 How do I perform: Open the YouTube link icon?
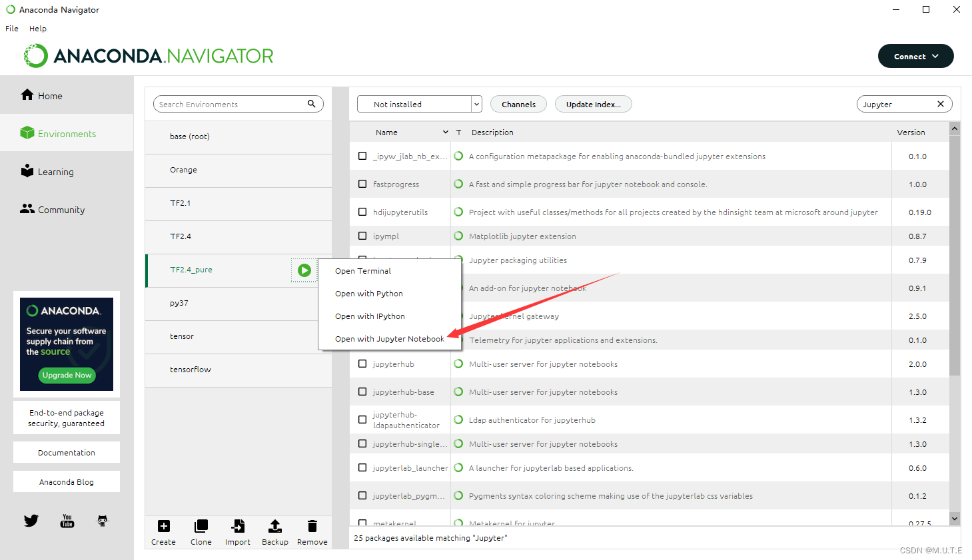pos(67,521)
